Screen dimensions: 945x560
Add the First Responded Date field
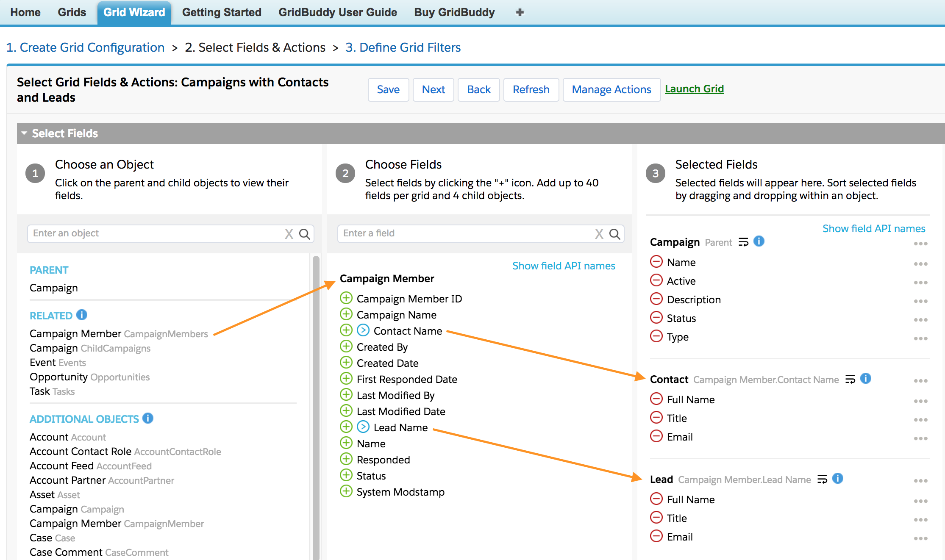pyautogui.click(x=346, y=379)
